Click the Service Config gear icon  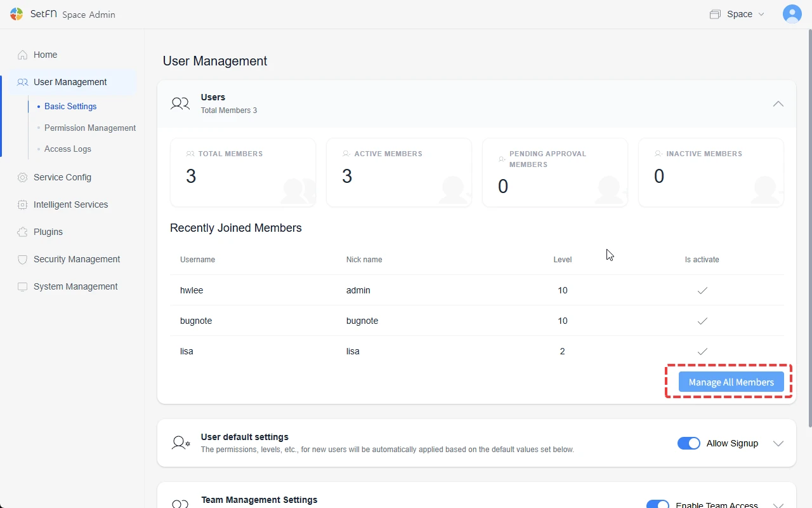coord(23,177)
